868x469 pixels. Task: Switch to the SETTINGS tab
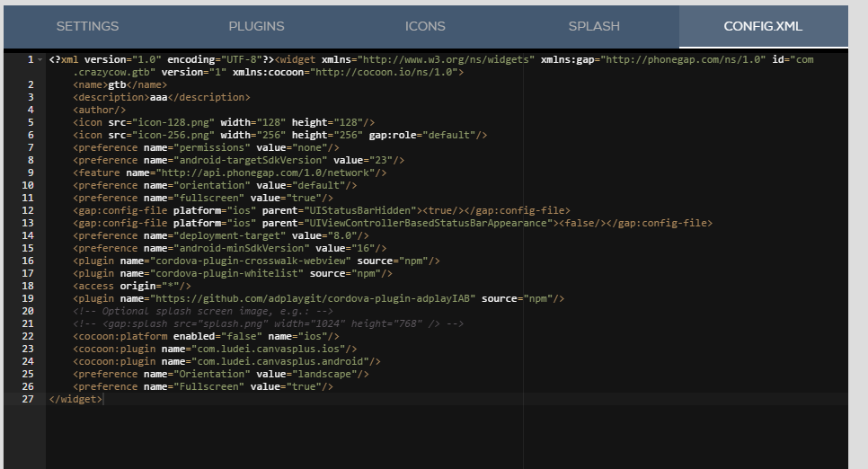point(87,26)
